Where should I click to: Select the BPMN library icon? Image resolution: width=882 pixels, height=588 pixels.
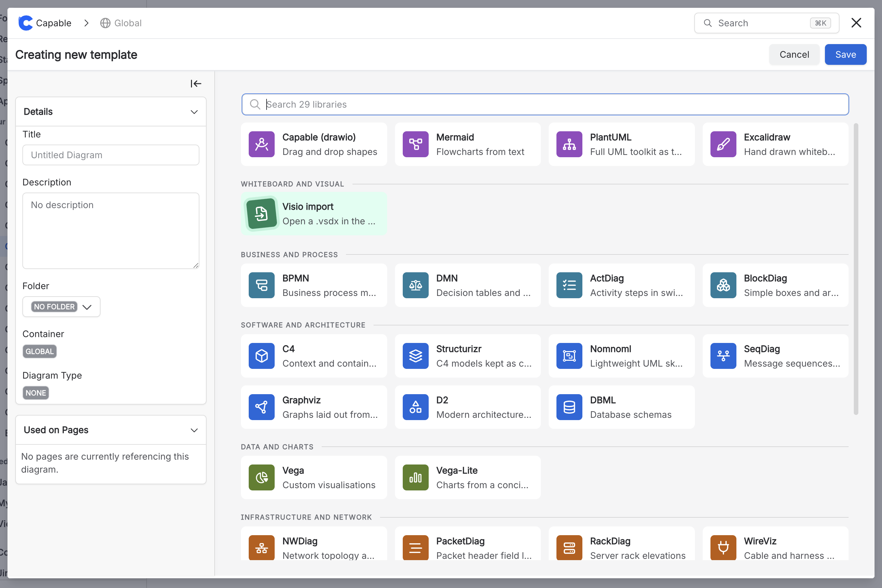pos(261,285)
